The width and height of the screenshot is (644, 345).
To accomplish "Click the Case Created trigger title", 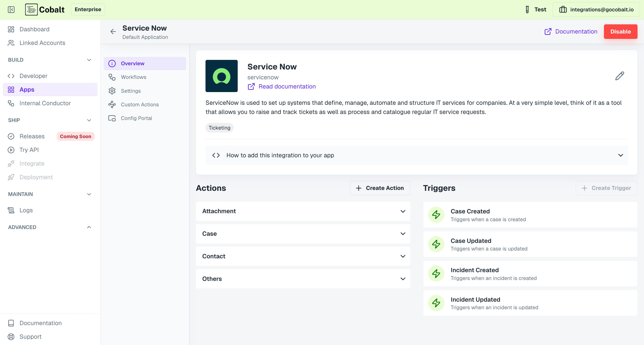I will tap(470, 211).
